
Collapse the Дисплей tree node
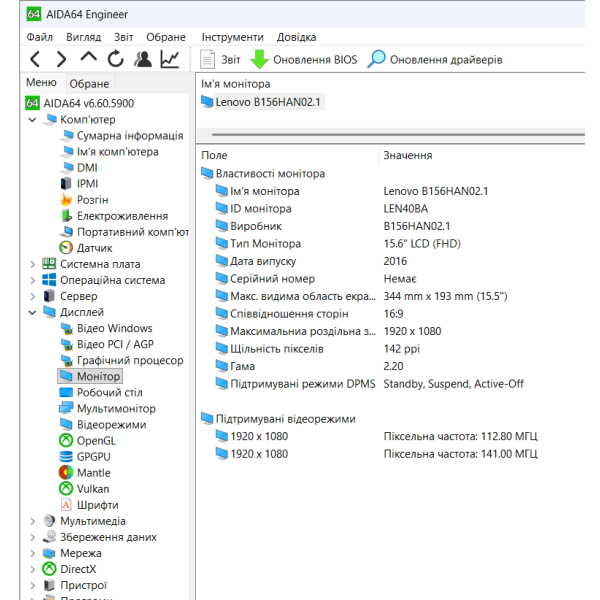33,313
